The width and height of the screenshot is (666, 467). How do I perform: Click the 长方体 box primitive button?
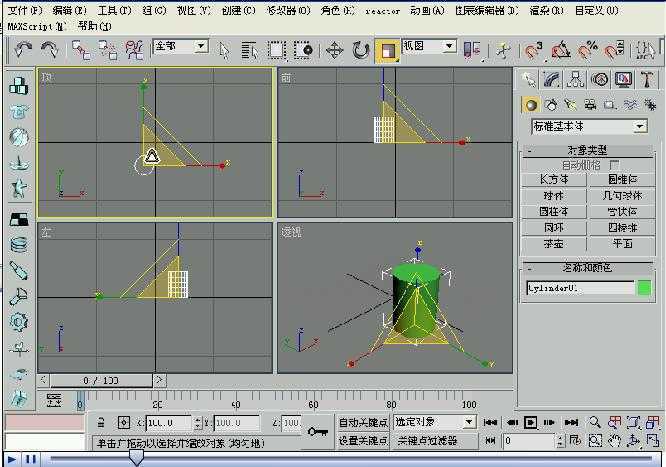coord(554,179)
